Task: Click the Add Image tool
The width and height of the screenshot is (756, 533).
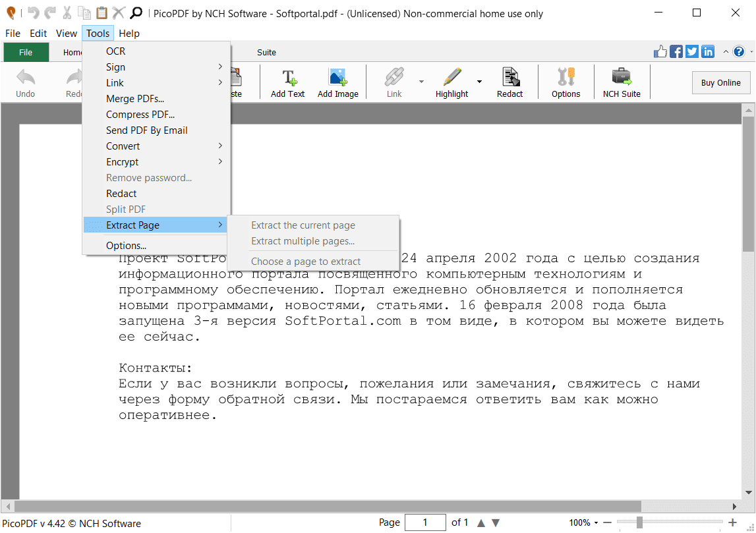Action: [x=338, y=83]
